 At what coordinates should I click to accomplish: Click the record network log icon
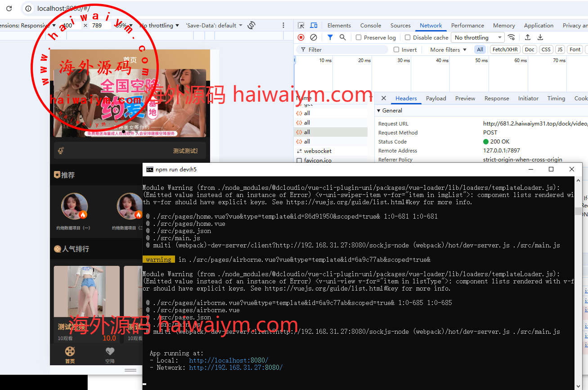click(301, 37)
